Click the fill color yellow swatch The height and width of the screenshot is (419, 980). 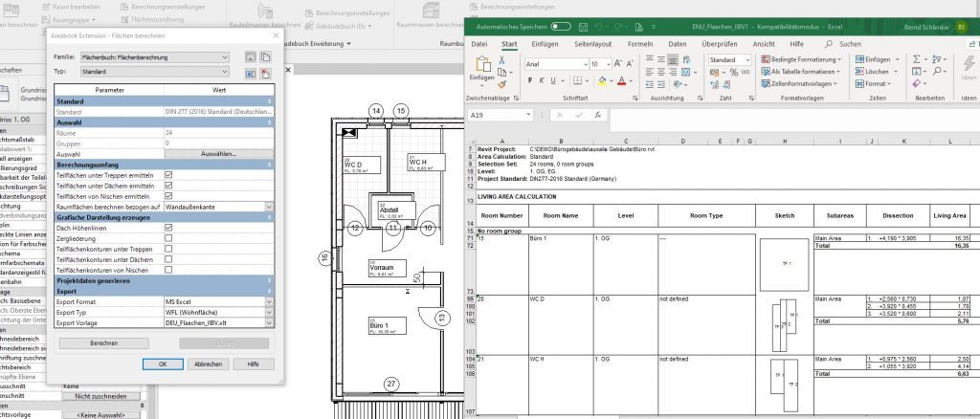pos(603,82)
